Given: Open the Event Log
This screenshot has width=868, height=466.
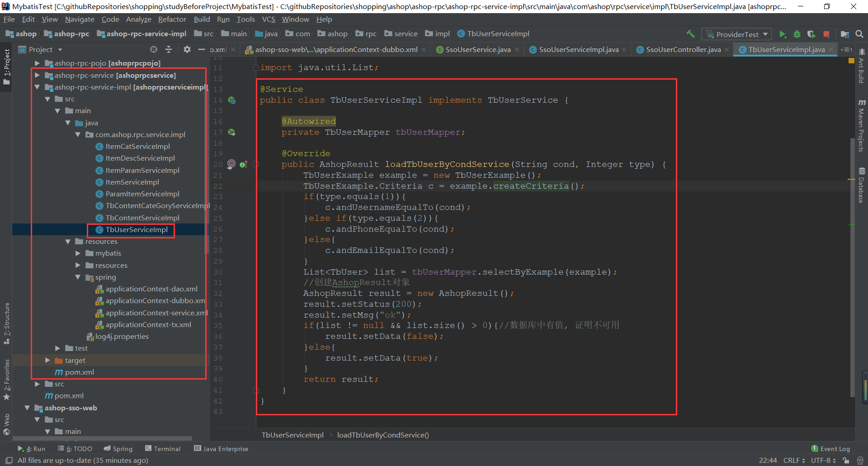Looking at the screenshot, I should [x=830, y=449].
